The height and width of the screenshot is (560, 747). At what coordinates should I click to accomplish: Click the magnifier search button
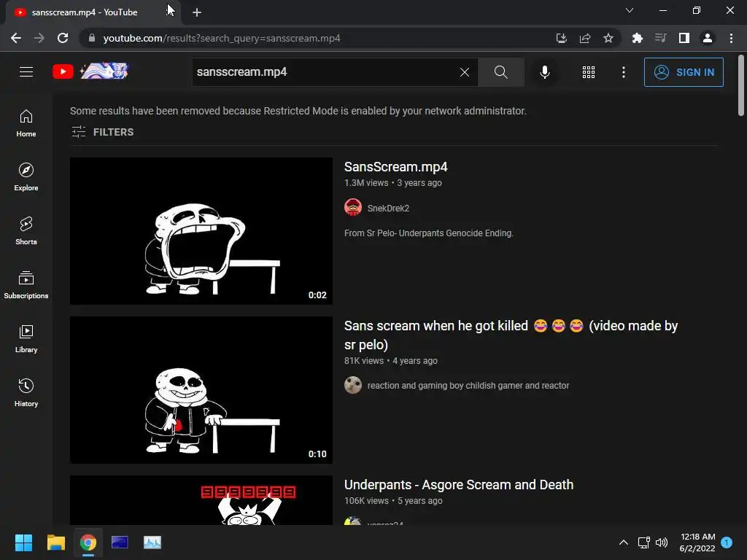tap(500, 72)
